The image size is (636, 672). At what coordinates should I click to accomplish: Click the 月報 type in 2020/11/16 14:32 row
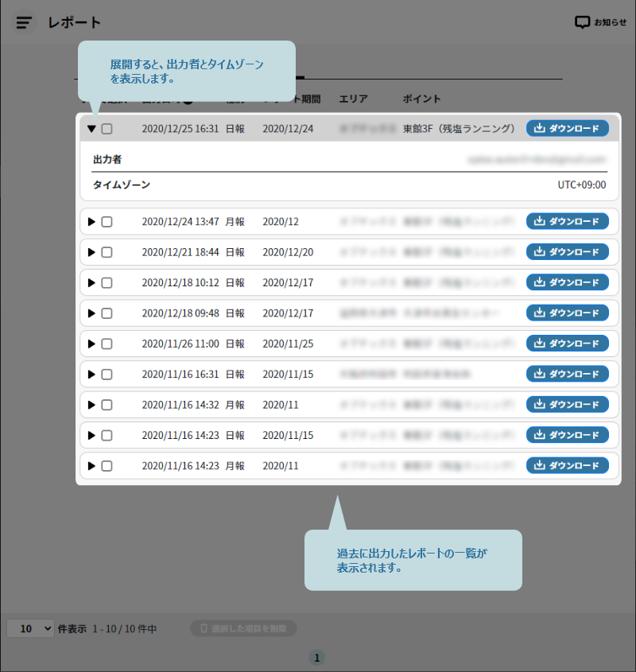click(x=235, y=405)
